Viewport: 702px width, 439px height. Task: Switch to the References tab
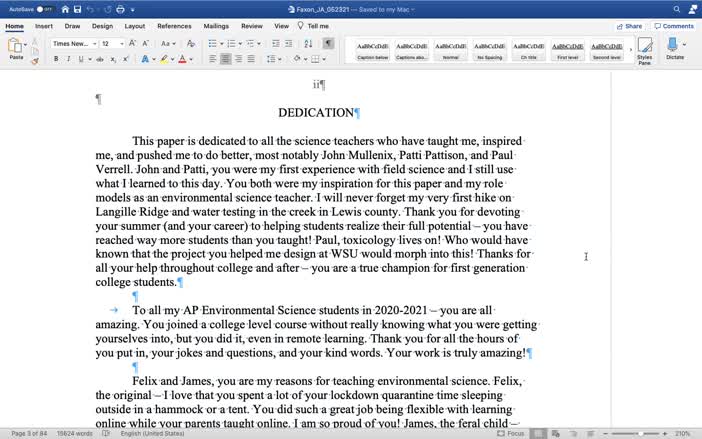(174, 26)
